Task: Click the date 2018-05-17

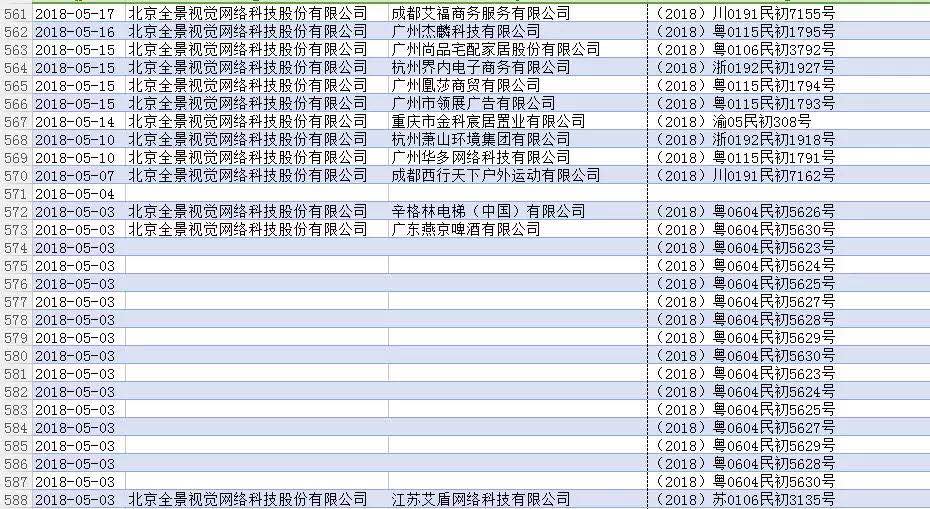Action: click(x=75, y=13)
